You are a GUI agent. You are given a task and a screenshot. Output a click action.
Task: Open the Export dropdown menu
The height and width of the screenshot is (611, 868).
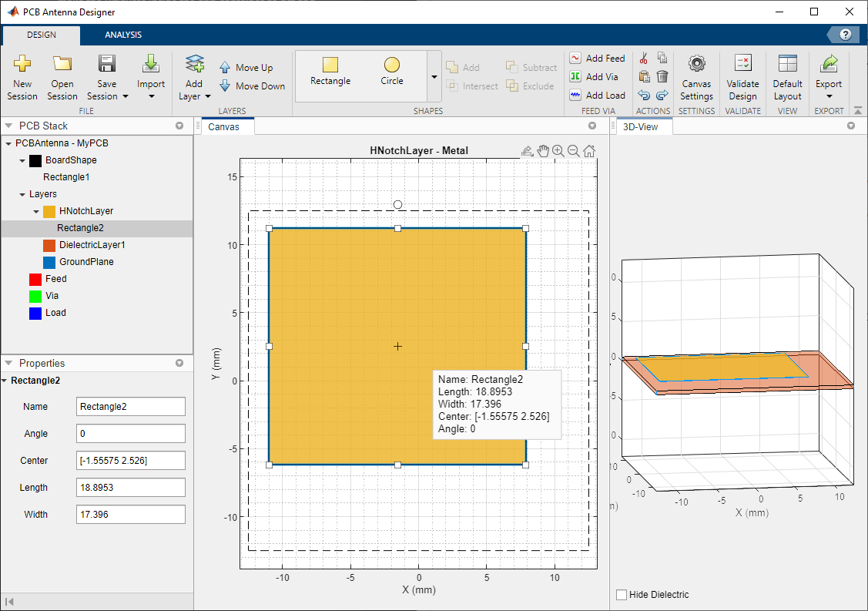coord(829,96)
